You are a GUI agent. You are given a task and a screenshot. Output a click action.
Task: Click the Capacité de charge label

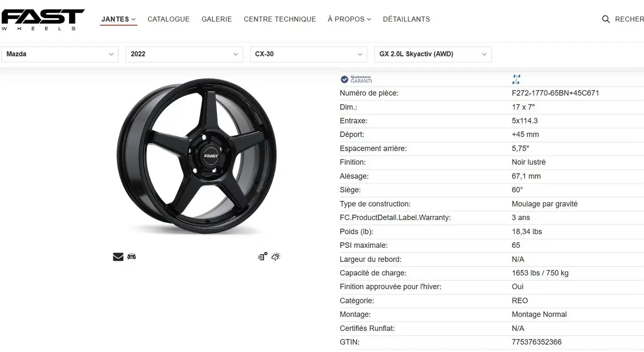pyautogui.click(x=373, y=273)
